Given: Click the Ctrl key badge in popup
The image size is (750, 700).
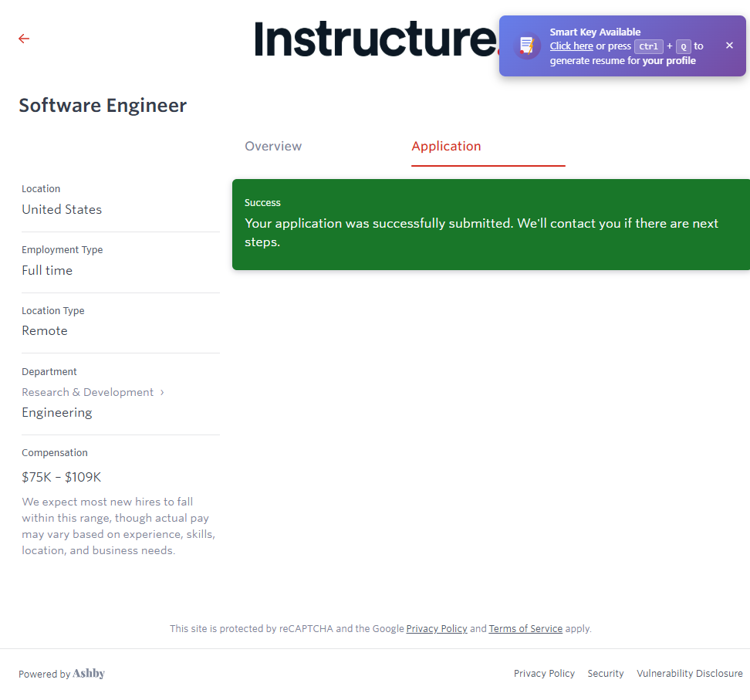Looking at the screenshot, I should (648, 46).
